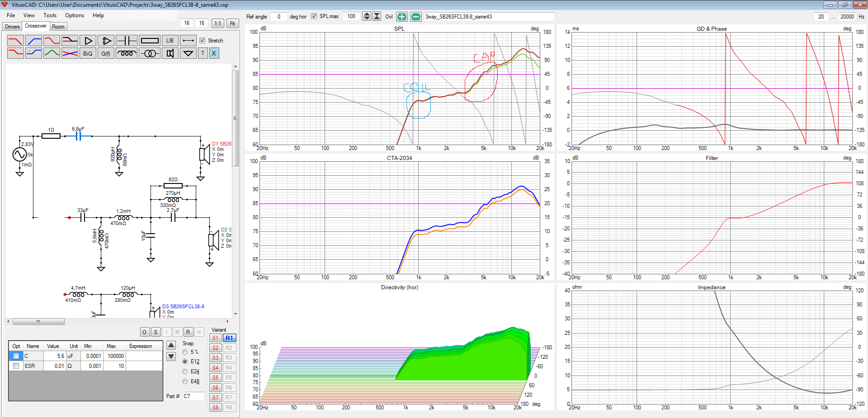Select the E24 snap option
868x418 pixels.
185,371
